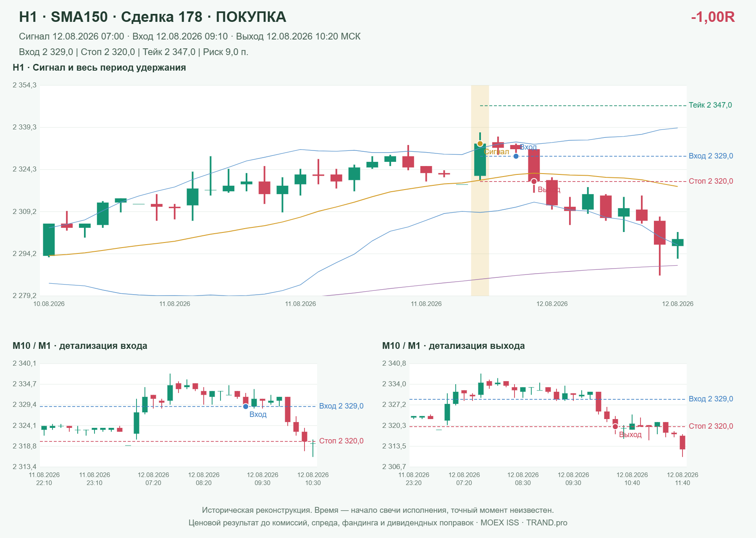Click the green 'Тейк 2 347,0' label
The height and width of the screenshot is (538, 756).
tap(710, 105)
